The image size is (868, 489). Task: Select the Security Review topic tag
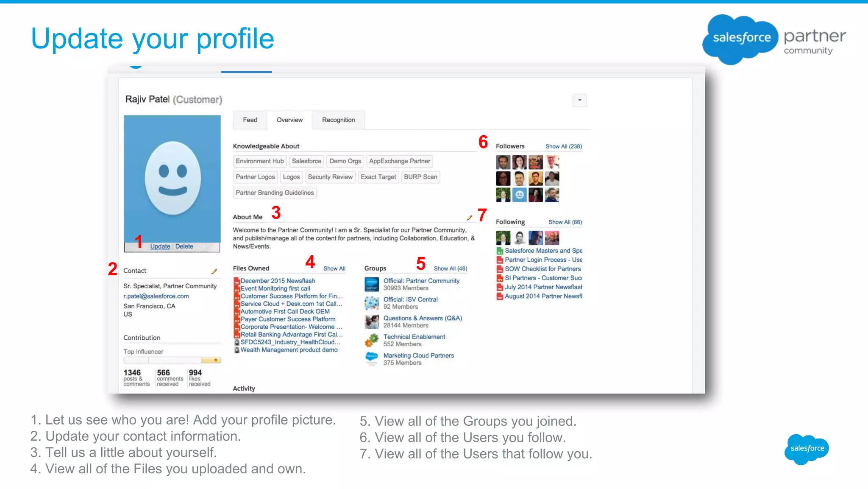[x=330, y=177]
